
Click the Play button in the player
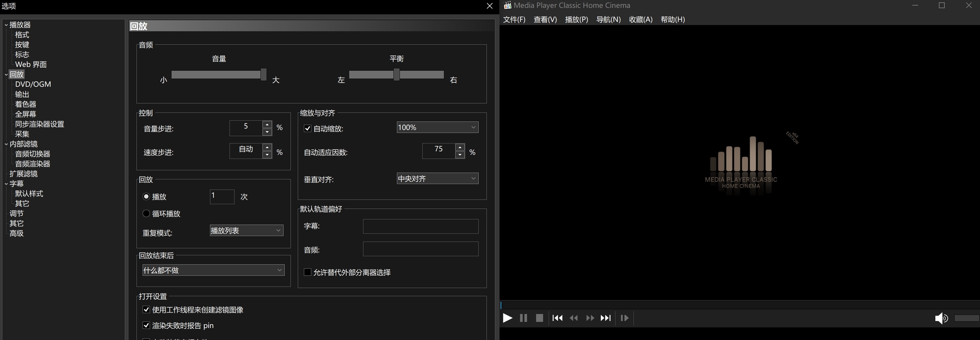507,318
